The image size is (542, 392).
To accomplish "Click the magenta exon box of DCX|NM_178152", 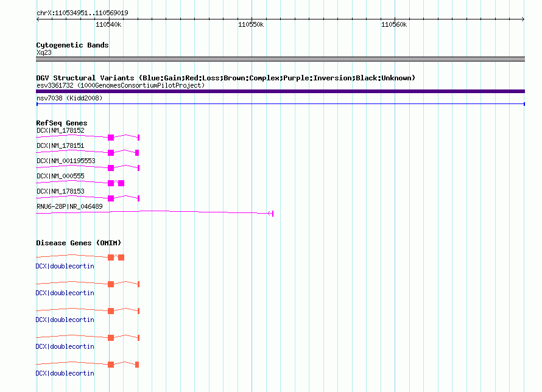I will 111,138.
